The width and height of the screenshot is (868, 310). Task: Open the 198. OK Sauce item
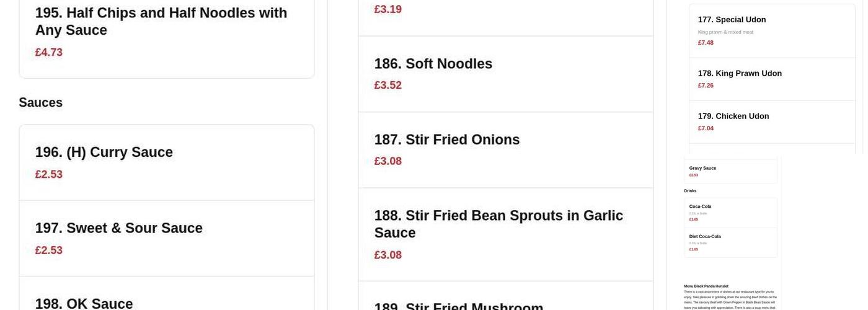pyautogui.click(x=84, y=303)
